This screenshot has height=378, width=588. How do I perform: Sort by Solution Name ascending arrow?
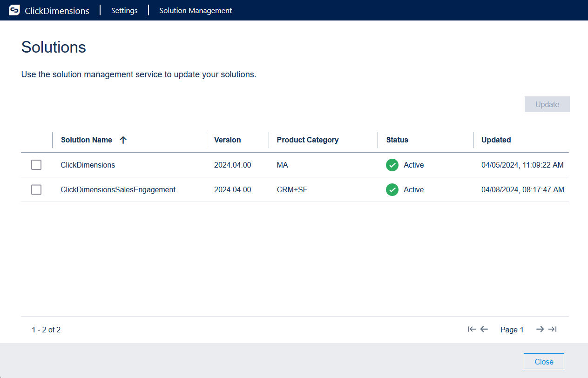(123, 140)
